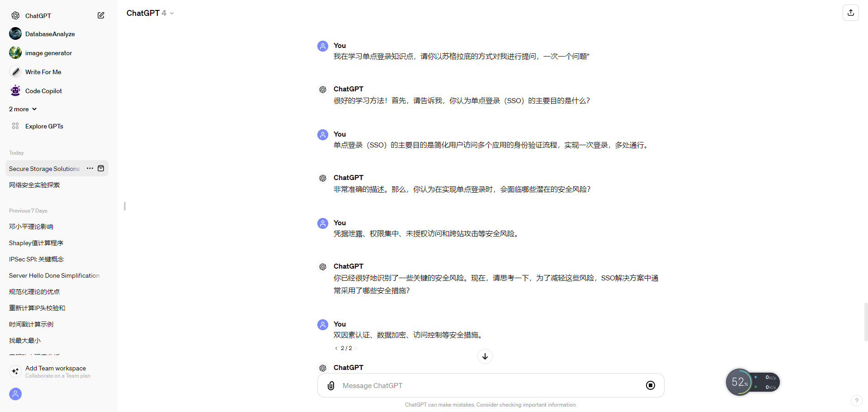Archive the Secure Storage Solutions chat

coord(101,168)
